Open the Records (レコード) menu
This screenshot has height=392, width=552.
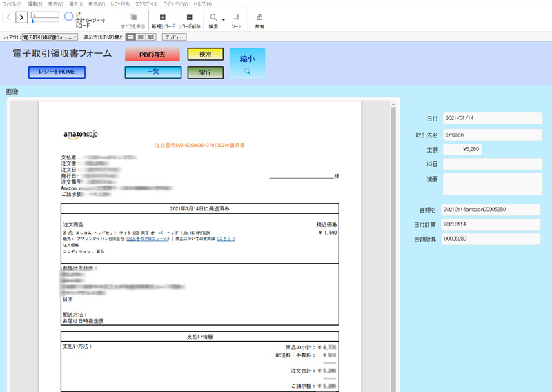click(120, 4)
